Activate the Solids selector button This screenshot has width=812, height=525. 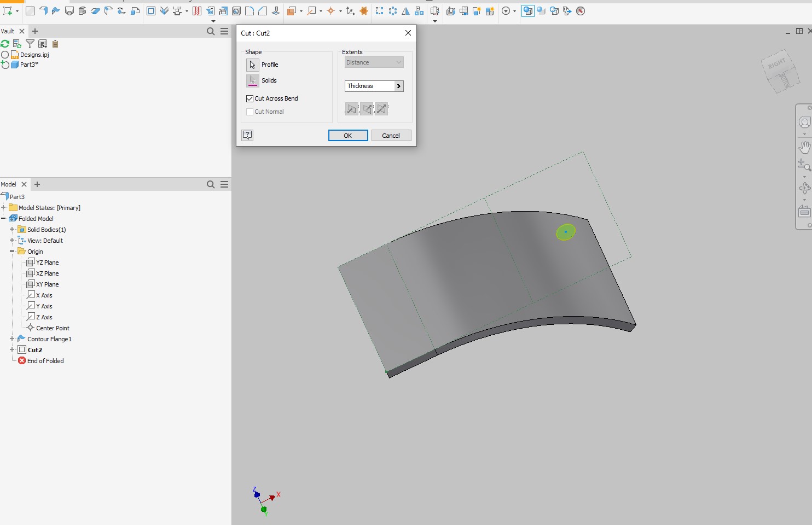click(x=252, y=80)
